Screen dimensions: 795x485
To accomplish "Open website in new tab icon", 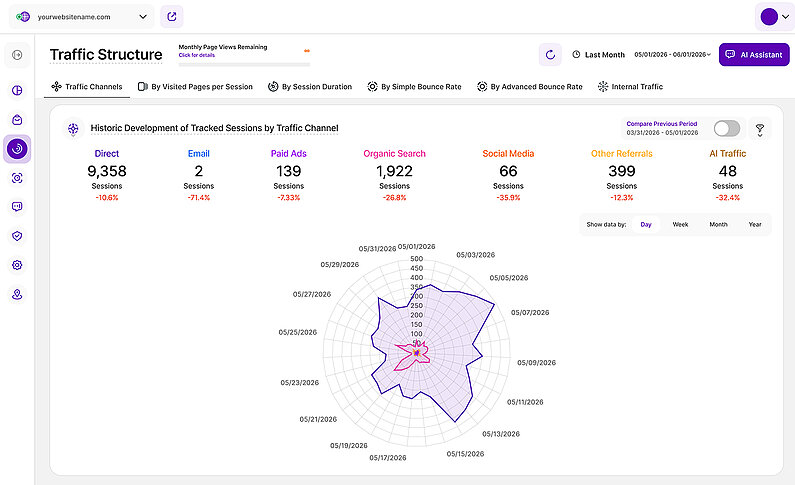I will (x=172, y=17).
